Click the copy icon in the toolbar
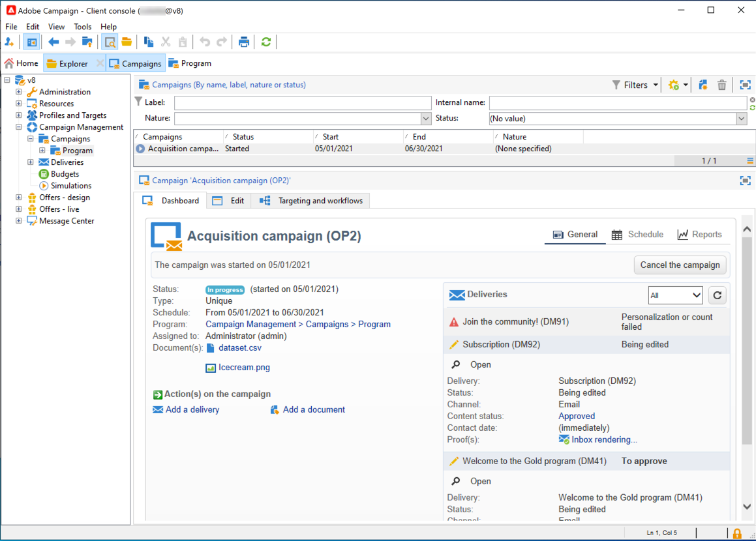Screen dimensions: 756x541 click(x=149, y=42)
